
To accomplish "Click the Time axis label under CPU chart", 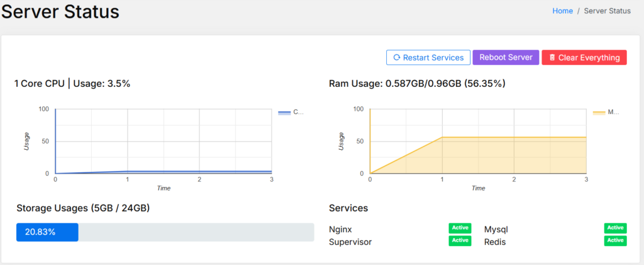I will click(x=164, y=188).
